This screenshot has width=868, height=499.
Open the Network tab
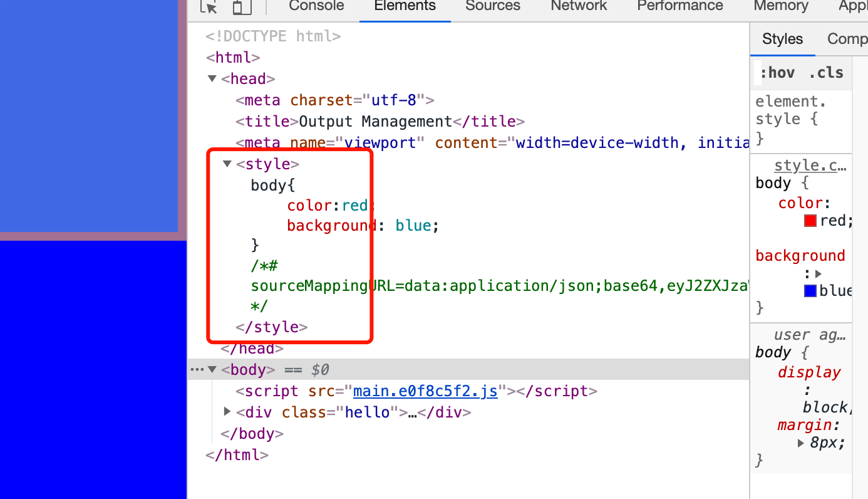tap(579, 6)
